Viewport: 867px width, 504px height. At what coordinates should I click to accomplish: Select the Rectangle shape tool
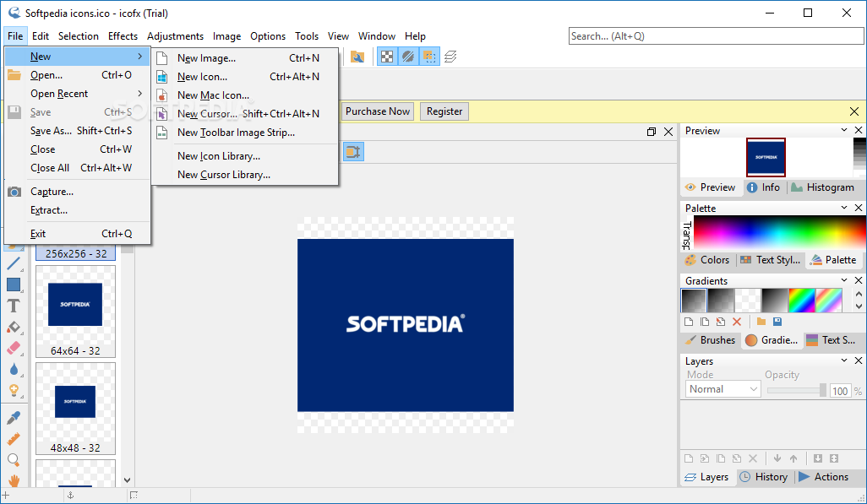pos(14,285)
